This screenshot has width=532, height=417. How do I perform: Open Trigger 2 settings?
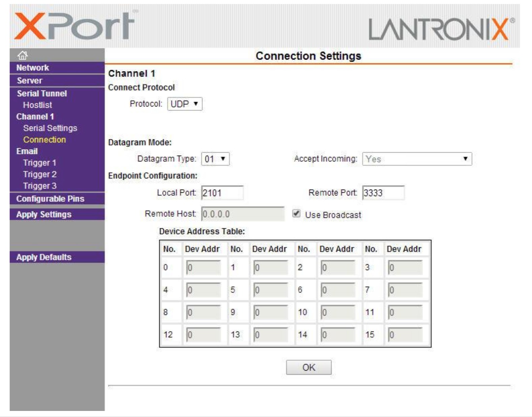[x=40, y=174]
